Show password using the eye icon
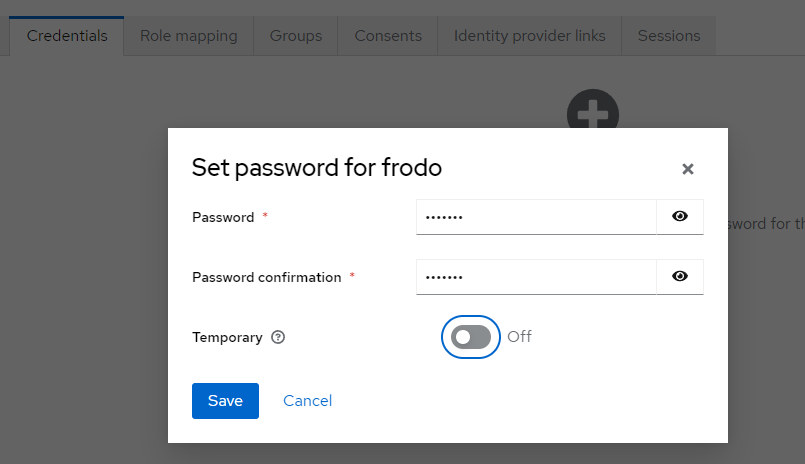The height and width of the screenshot is (464, 805). coord(680,217)
